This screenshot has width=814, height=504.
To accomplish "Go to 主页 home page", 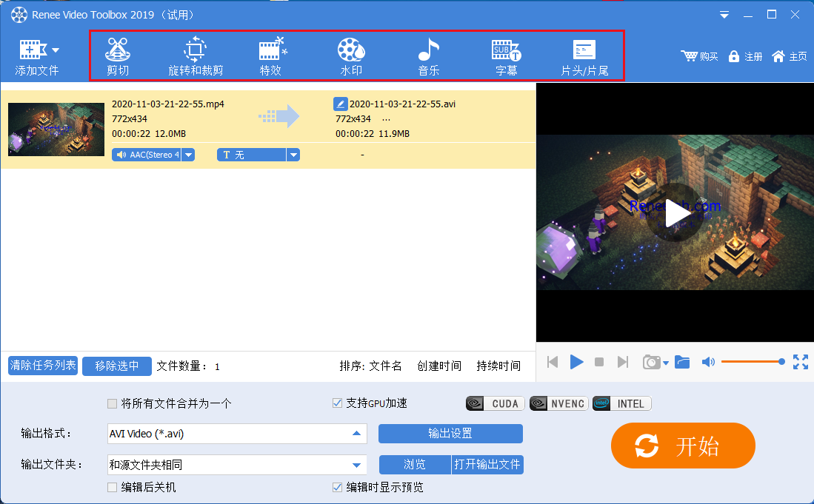I will tap(789, 56).
